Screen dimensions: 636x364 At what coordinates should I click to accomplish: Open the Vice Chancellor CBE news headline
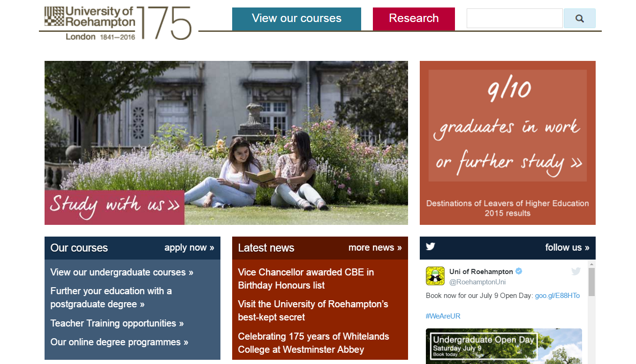[x=305, y=279]
